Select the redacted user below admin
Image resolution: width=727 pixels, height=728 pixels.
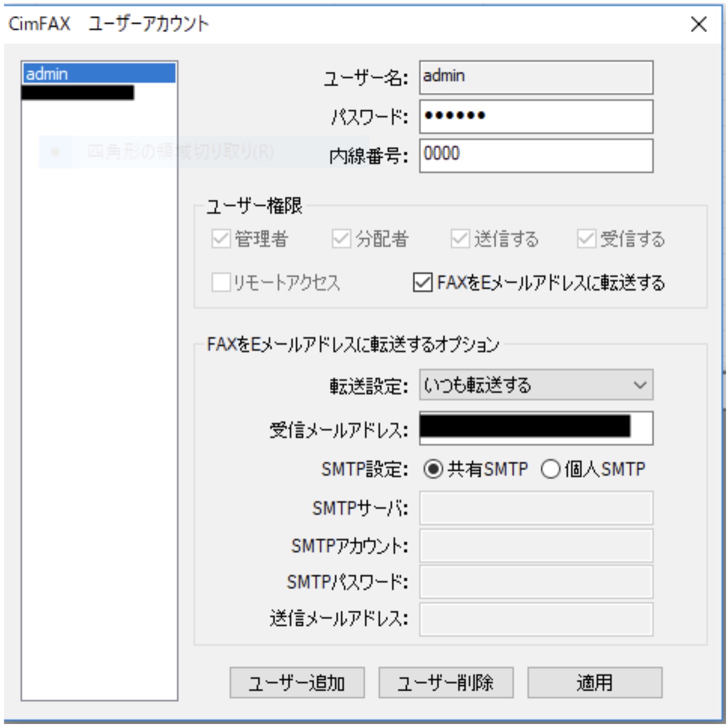pos(78,93)
